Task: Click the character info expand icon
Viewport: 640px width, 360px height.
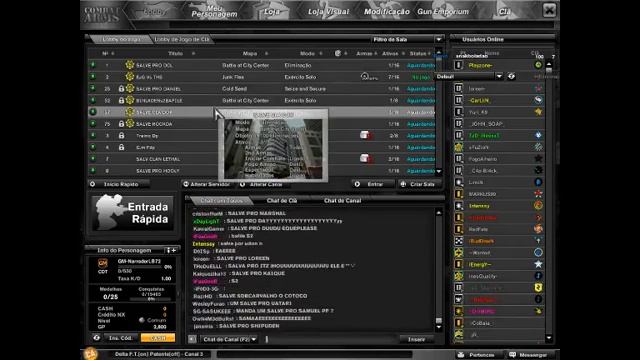Action: (171, 250)
